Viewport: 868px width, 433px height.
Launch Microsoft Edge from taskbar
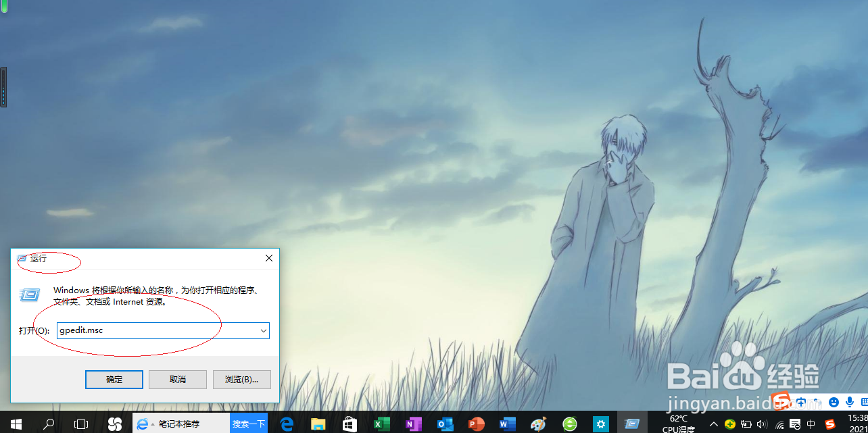287,424
